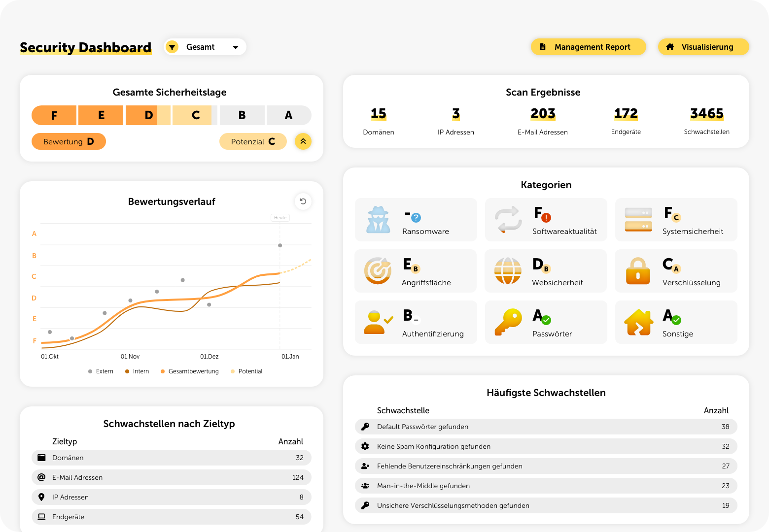Viewport: 769px width, 532px height.
Task: Click the key icon in Unsichere Verschlüsselungsmethoden row
Action: (365, 505)
